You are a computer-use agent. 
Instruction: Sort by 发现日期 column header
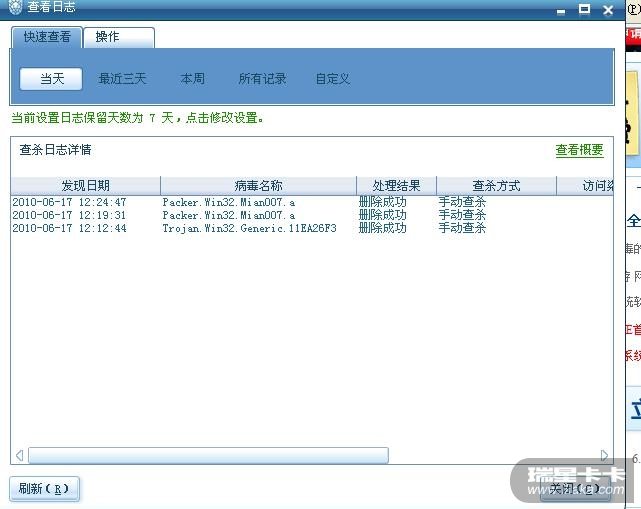click(85, 186)
